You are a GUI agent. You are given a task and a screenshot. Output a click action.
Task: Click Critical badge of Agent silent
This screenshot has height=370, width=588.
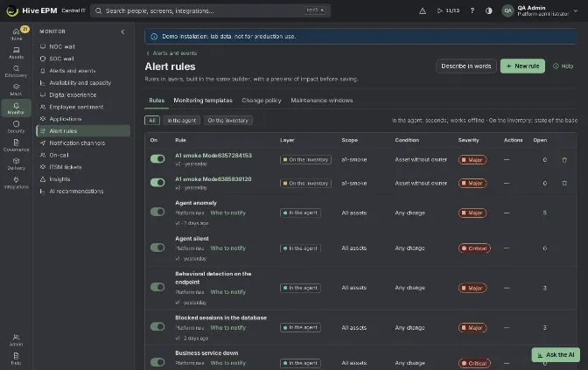click(x=474, y=248)
